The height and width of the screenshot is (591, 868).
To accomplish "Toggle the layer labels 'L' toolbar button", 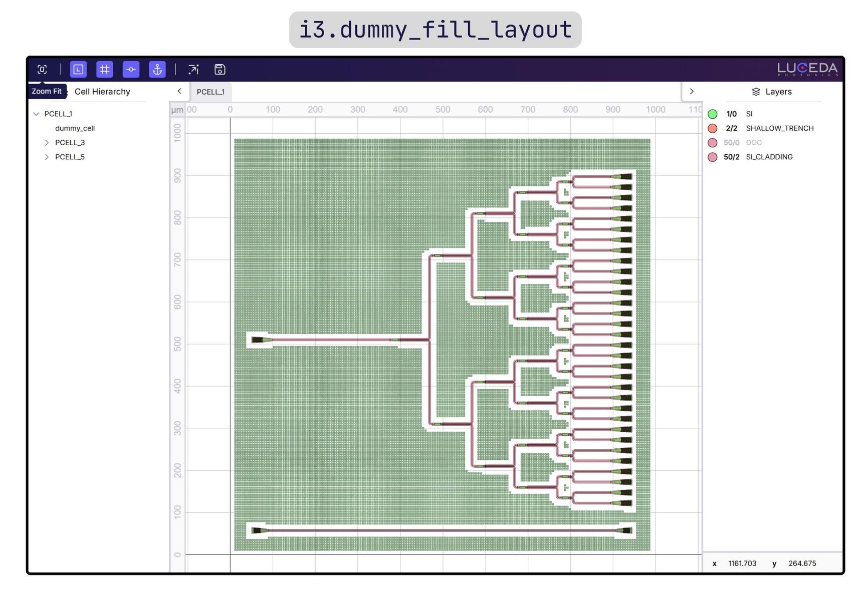I will click(x=78, y=70).
